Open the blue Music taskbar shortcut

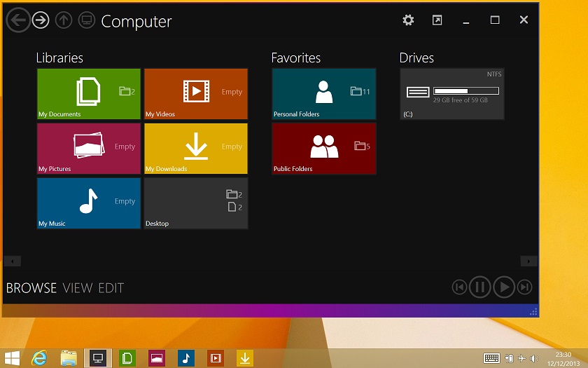pos(186,358)
